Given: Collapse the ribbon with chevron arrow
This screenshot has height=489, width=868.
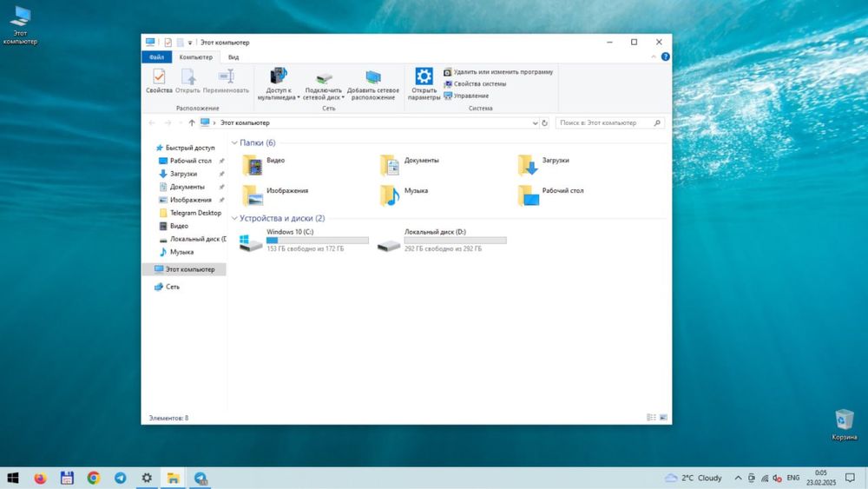Looking at the screenshot, I should click(654, 56).
